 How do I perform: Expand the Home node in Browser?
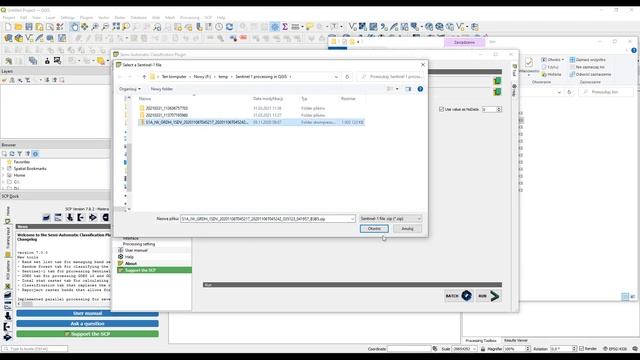click(4, 175)
